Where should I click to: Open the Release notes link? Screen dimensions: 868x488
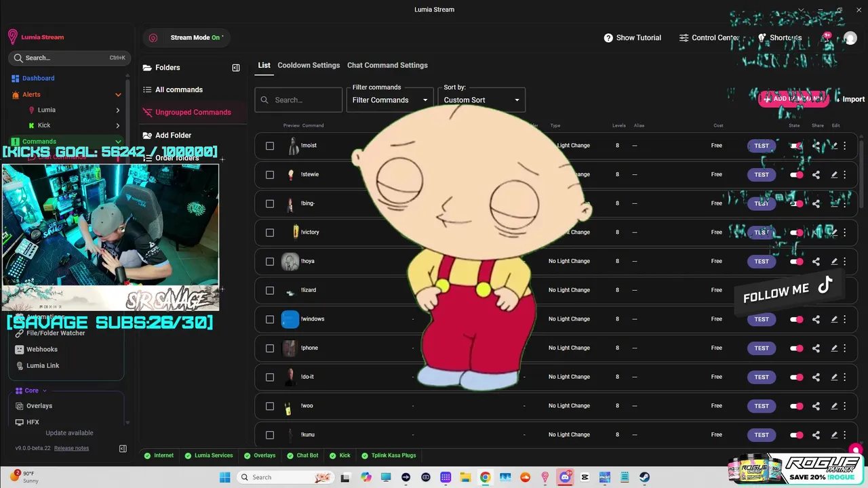[71, 448]
